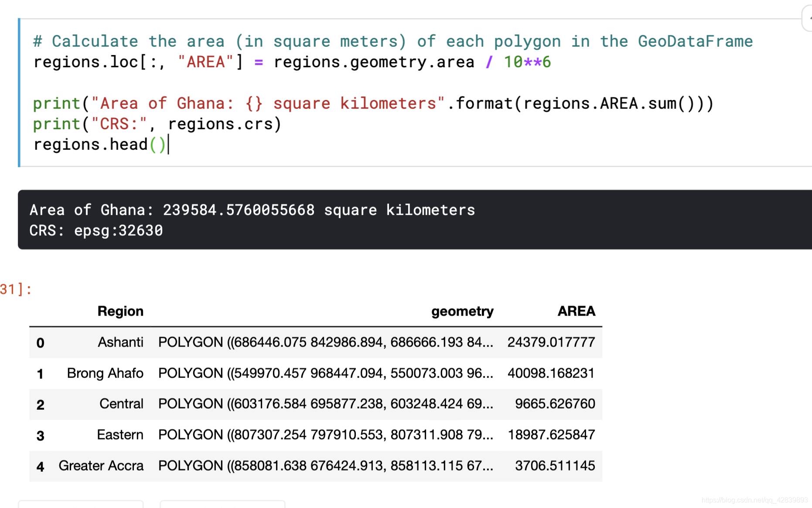Click the Region column header
812x508 pixels.
click(120, 311)
